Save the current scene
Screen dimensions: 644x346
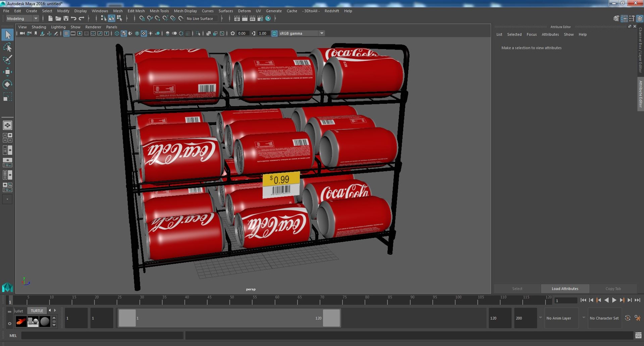pyautogui.click(x=66, y=18)
